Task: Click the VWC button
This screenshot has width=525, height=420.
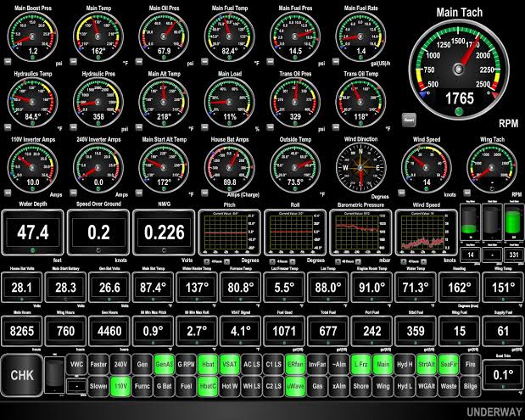Action: (x=76, y=364)
